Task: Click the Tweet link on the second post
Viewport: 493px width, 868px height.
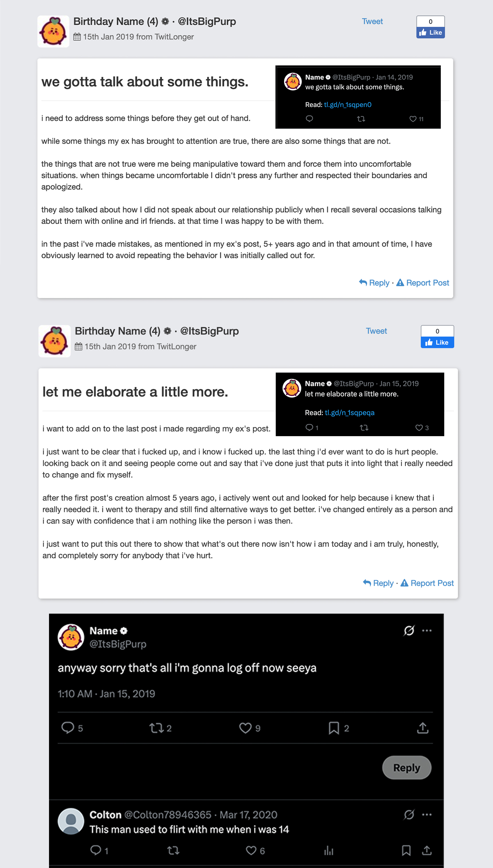Action: tap(376, 331)
